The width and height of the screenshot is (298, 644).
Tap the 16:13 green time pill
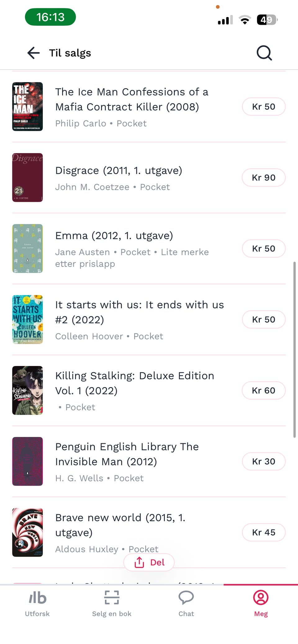pyautogui.click(x=50, y=17)
